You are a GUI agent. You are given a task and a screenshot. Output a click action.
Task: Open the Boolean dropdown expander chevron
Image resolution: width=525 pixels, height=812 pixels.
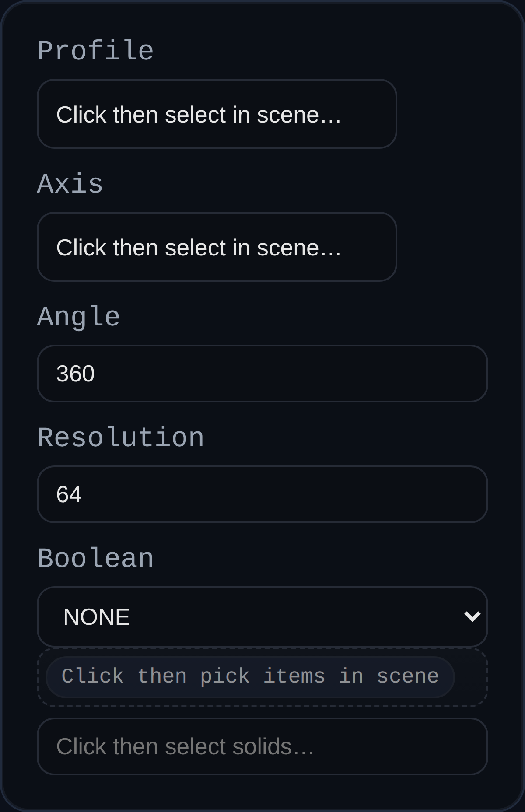click(472, 616)
